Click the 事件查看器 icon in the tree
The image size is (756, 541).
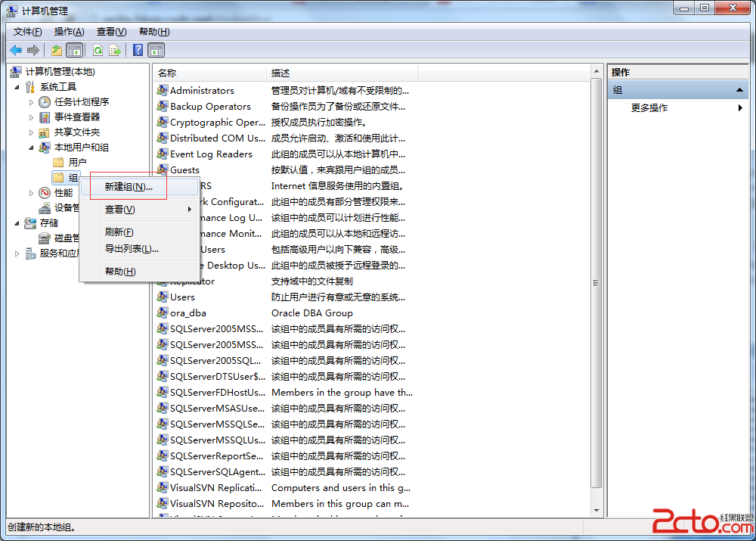[45, 117]
